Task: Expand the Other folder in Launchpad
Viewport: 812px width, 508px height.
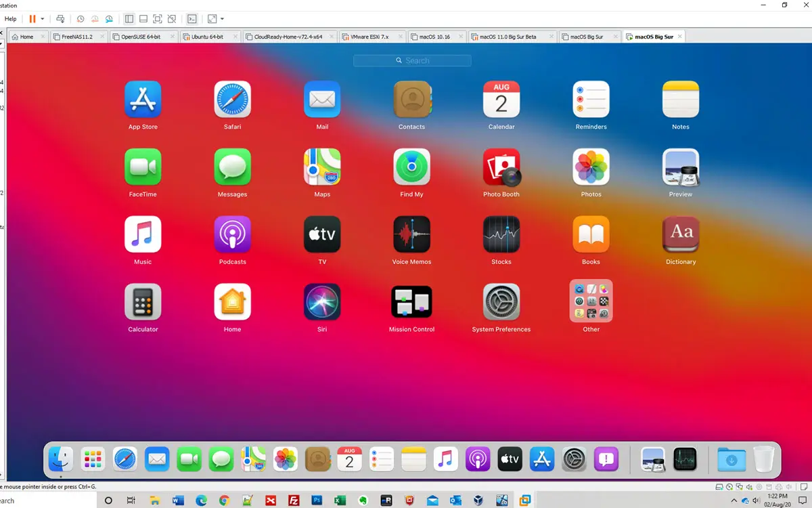Action: tap(591, 301)
